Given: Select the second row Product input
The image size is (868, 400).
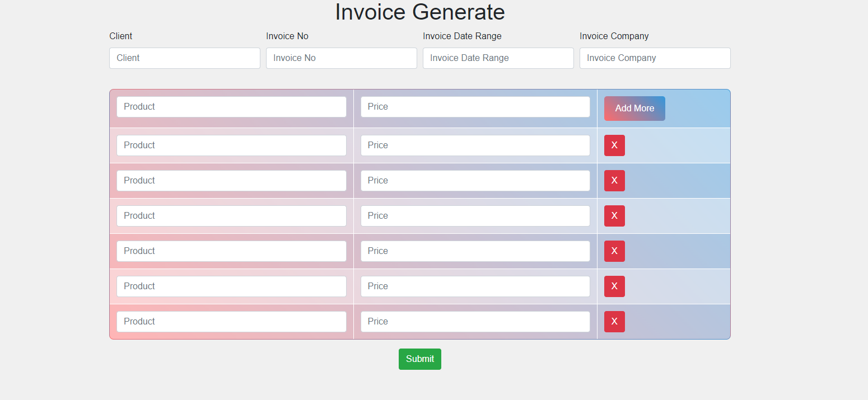Looking at the screenshot, I should click(x=231, y=145).
